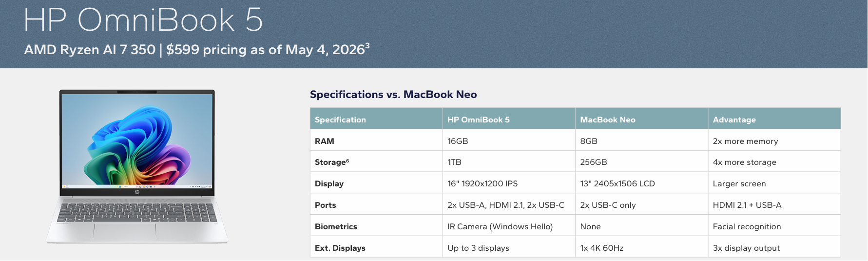
Task: Click the '16" 1920x1200 IPS' cell
Action: pyautogui.click(x=509, y=183)
